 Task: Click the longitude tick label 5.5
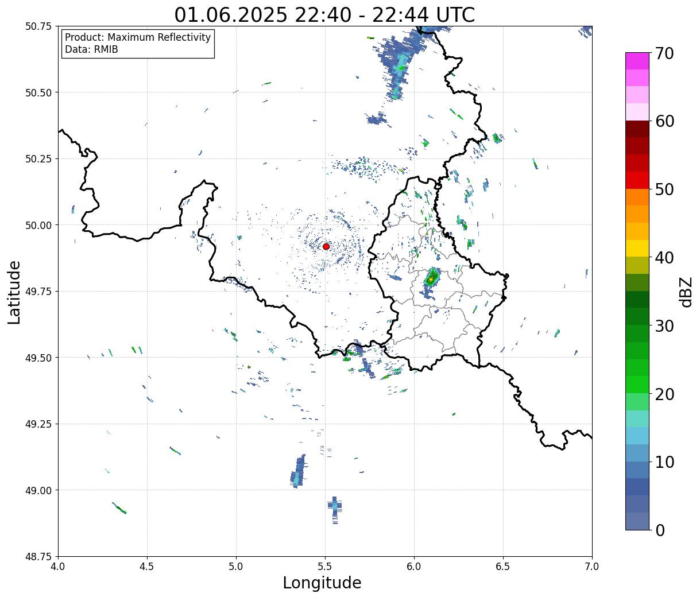point(325,567)
